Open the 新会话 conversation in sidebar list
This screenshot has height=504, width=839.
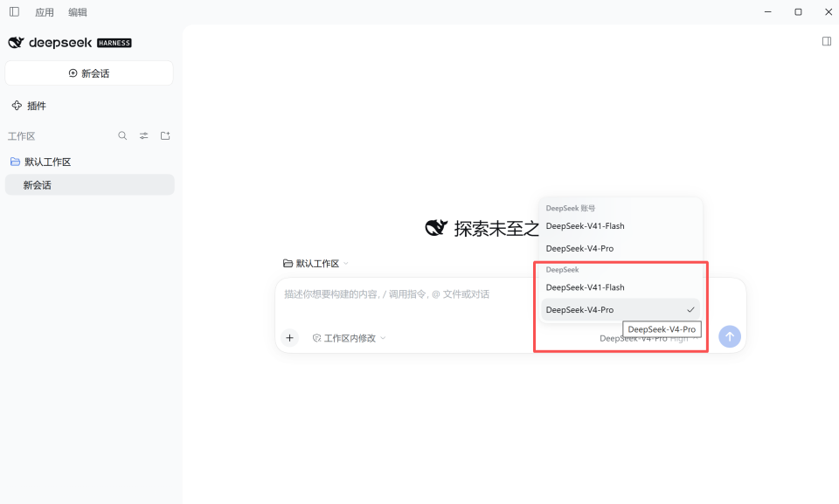tap(89, 185)
